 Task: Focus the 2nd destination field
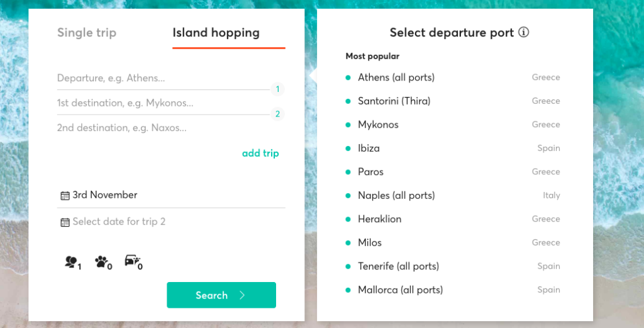164,128
